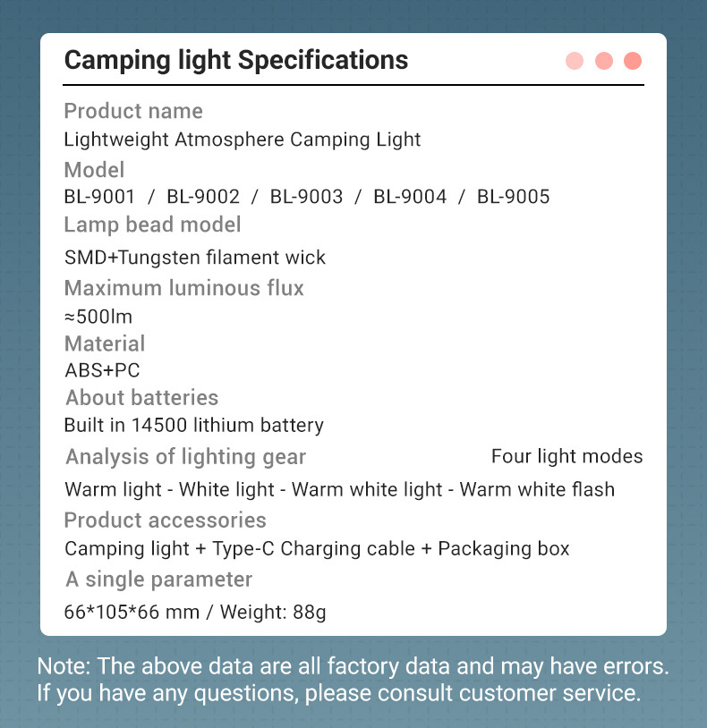Viewport: 707px width, 728px height.
Task: Click the Four light modes label
Action: point(566,456)
